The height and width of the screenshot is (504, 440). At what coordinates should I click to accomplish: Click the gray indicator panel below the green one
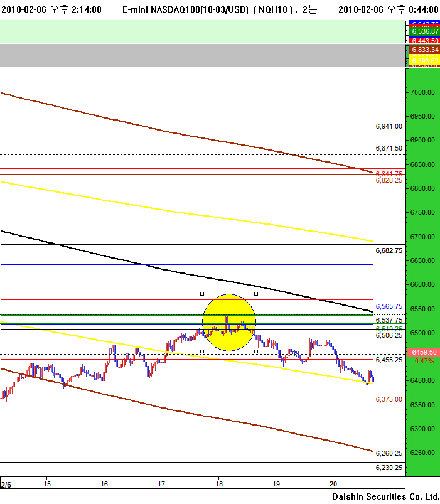click(x=203, y=55)
